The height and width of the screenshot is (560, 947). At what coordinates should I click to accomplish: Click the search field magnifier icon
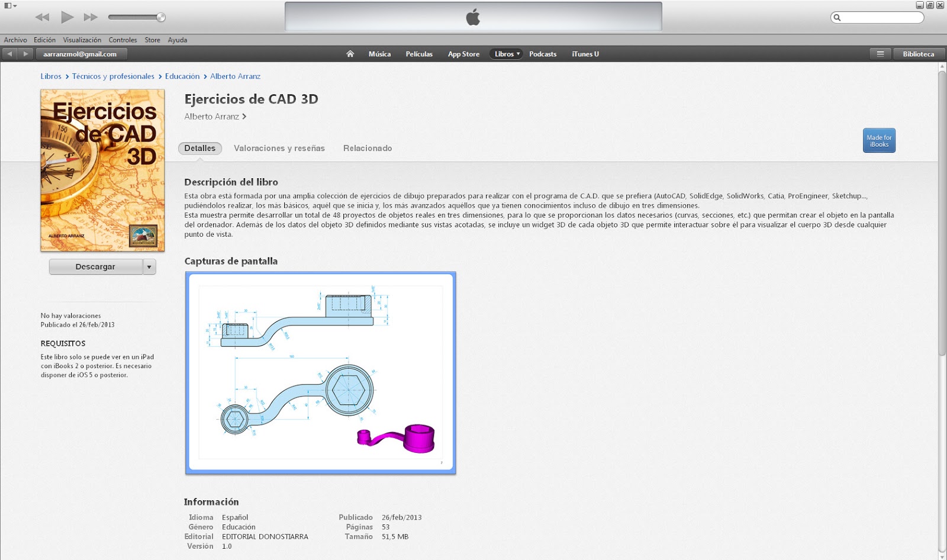tap(837, 18)
